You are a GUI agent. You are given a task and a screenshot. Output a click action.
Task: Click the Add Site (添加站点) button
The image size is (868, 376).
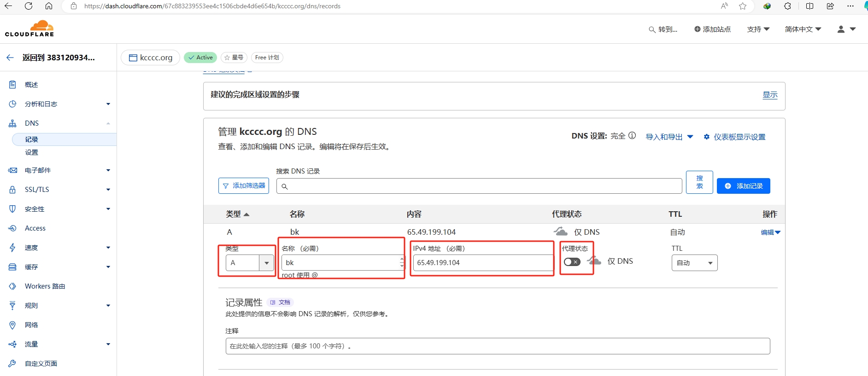[712, 29]
